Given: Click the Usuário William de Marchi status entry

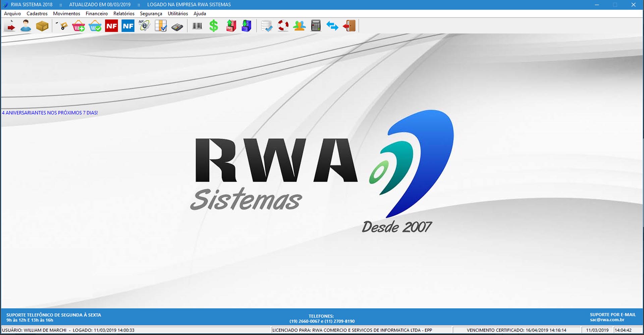Looking at the screenshot, I should point(68,330).
